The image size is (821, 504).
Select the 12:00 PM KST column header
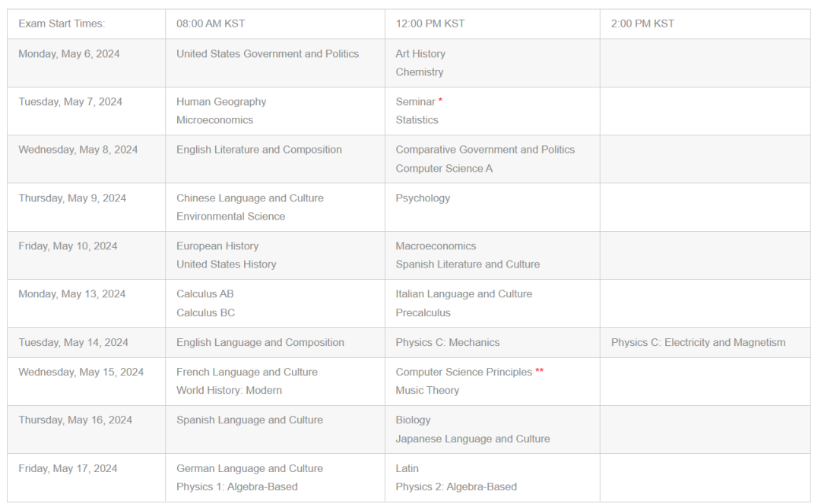(x=430, y=24)
